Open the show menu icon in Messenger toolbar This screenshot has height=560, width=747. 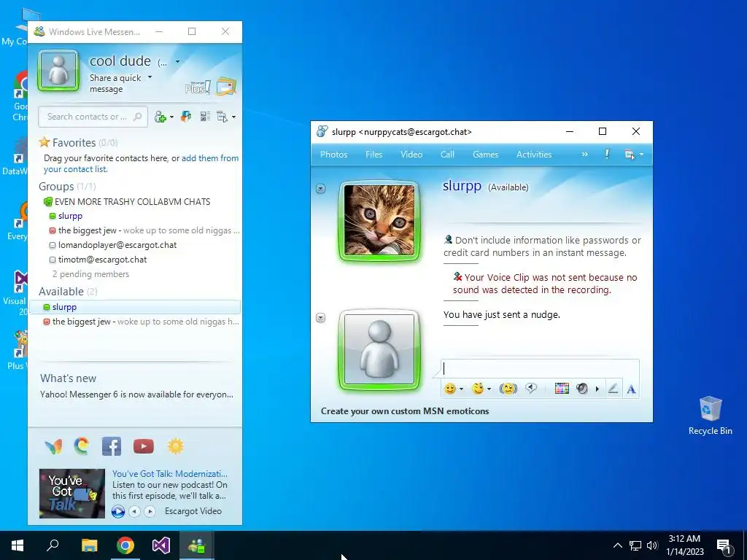[x=222, y=117]
